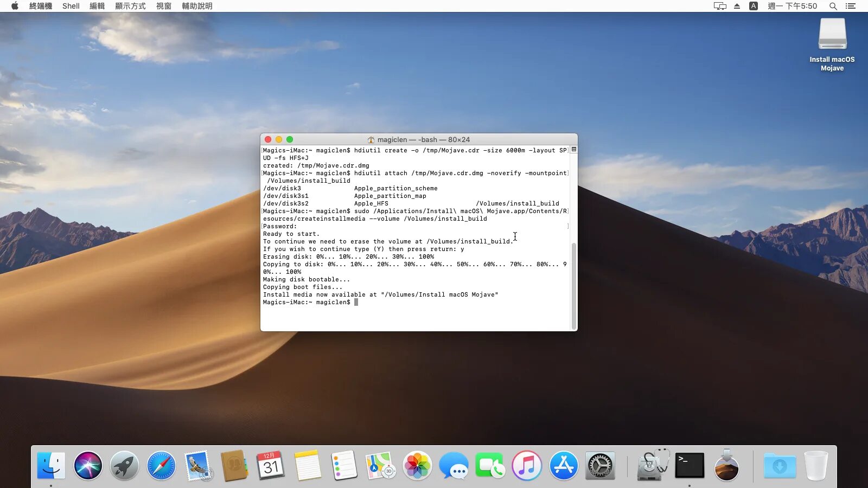868x488 pixels.
Task: Click the text 'created: /tmp/Mojave.cdr.dmg'
Action: pos(316,166)
